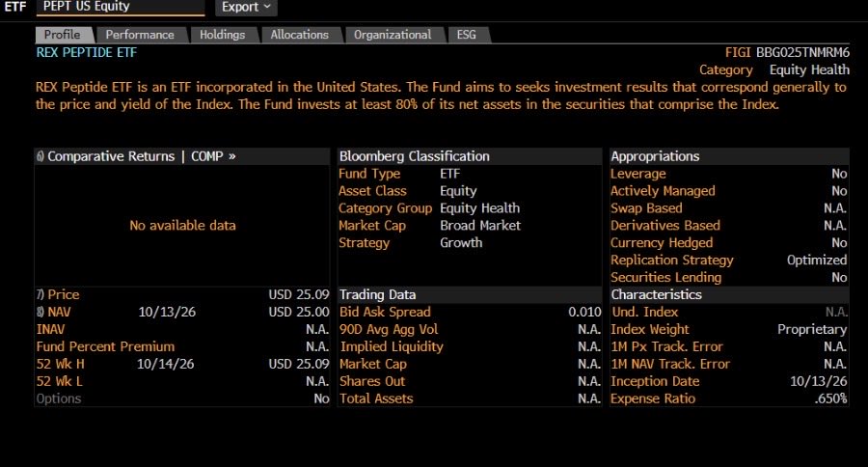Click the Bloomberg Classification header
Screen dimensions: 868x467
(415, 156)
